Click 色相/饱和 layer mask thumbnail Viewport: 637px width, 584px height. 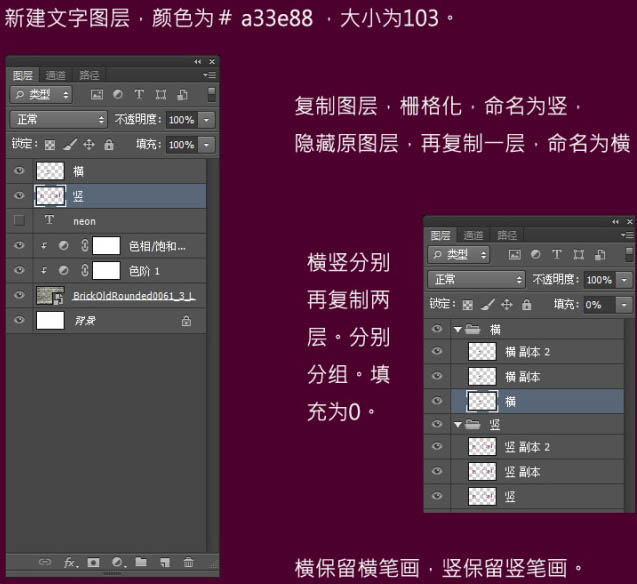tap(106, 246)
